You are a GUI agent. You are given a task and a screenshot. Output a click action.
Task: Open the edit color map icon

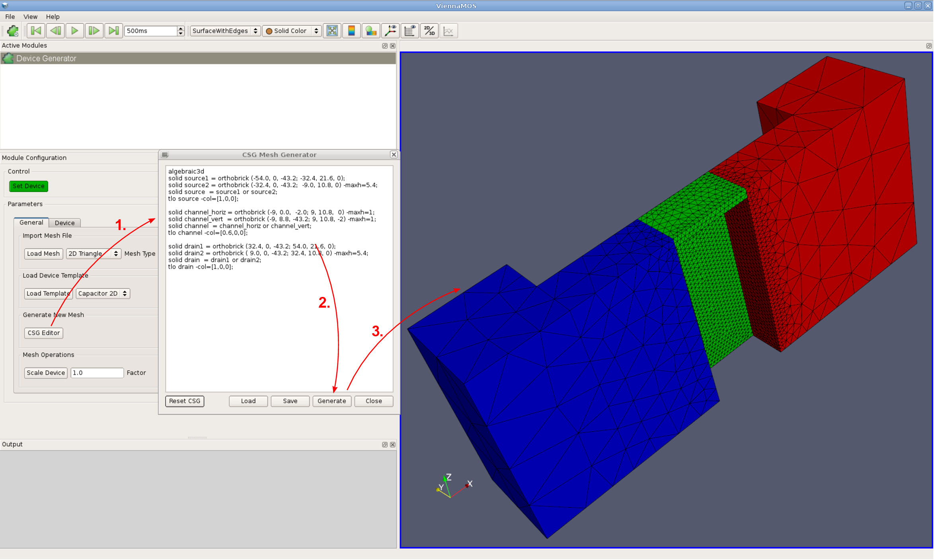click(371, 31)
